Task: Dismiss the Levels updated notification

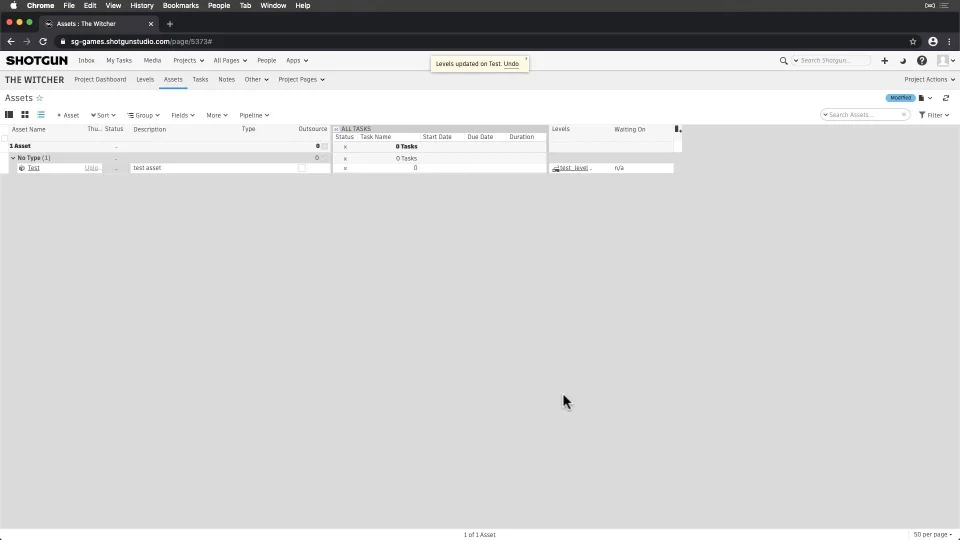Action: (526, 59)
